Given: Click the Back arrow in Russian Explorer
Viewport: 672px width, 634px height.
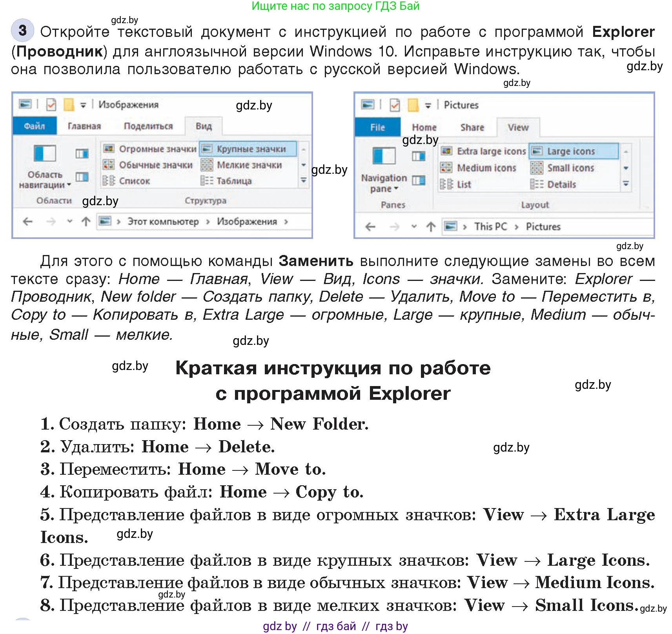Looking at the screenshot, I should (x=27, y=222).
